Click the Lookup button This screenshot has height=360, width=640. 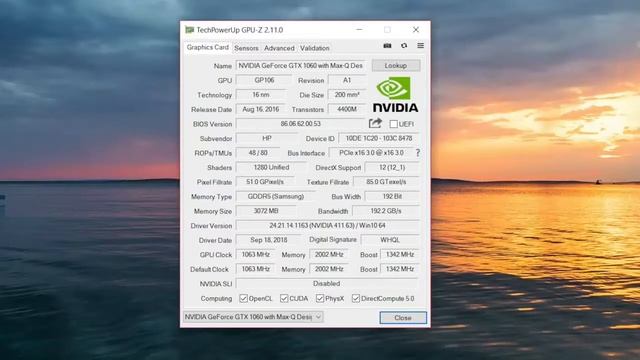pyautogui.click(x=396, y=66)
